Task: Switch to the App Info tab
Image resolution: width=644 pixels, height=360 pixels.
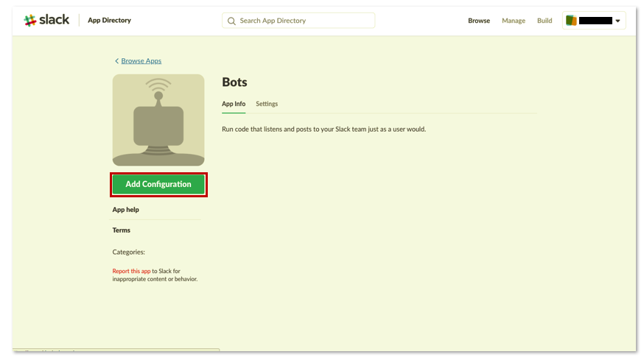Action: (x=234, y=104)
